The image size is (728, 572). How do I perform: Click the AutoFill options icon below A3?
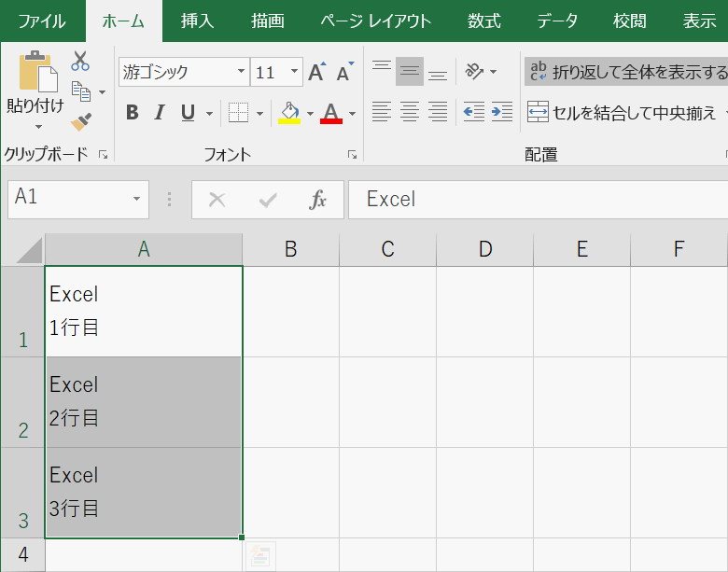[260, 556]
